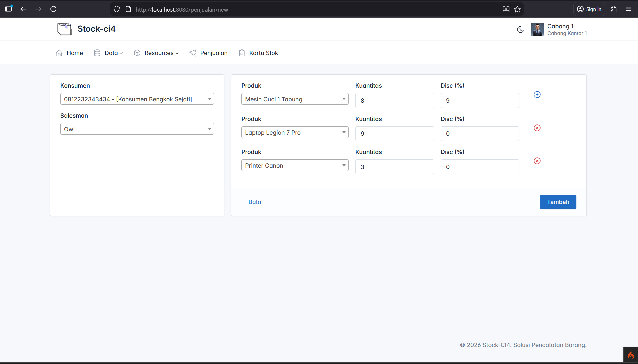Open the browser tabs overview icon

(9, 9)
